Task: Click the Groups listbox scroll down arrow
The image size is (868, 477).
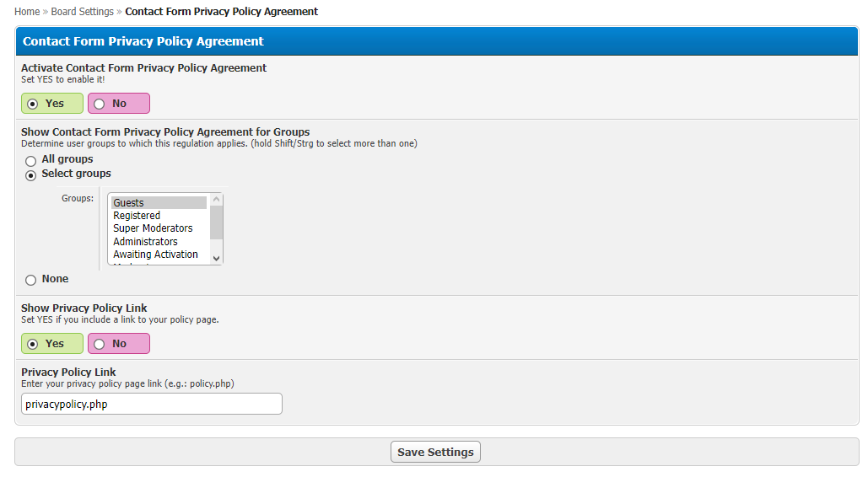Action: [217, 258]
